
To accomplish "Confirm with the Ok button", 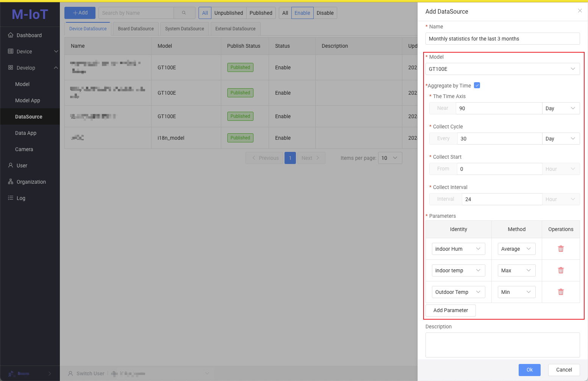I will pyautogui.click(x=529, y=370).
